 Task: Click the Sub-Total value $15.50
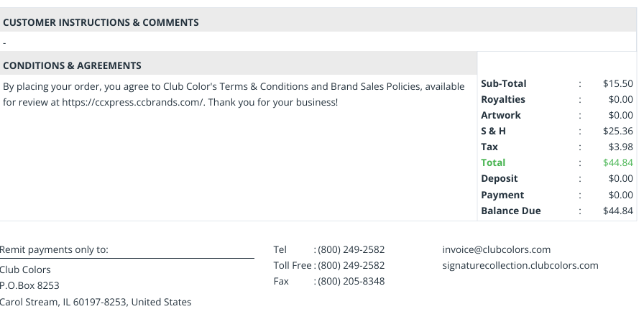617,83
